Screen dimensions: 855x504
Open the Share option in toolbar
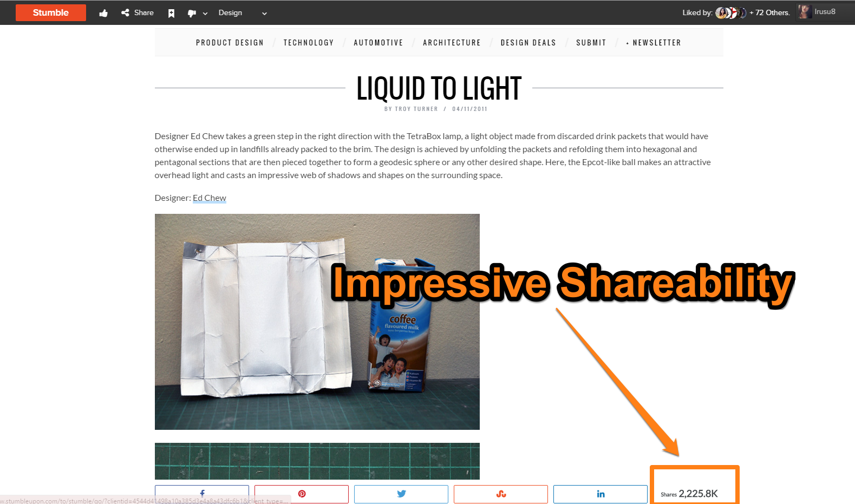(x=138, y=12)
